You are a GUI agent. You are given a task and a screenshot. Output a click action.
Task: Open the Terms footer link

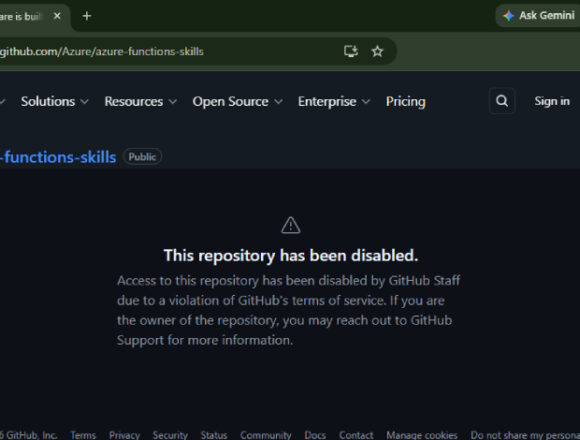pos(83,435)
